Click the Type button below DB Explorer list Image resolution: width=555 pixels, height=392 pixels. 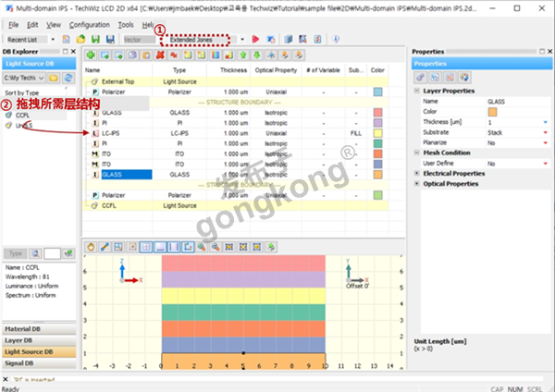pyautogui.click(x=15, y=253)
